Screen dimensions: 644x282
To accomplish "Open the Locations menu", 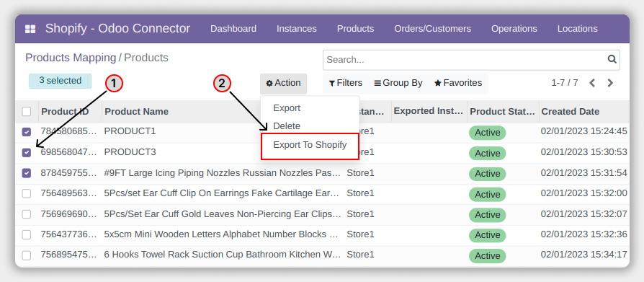I will point(578,29).
